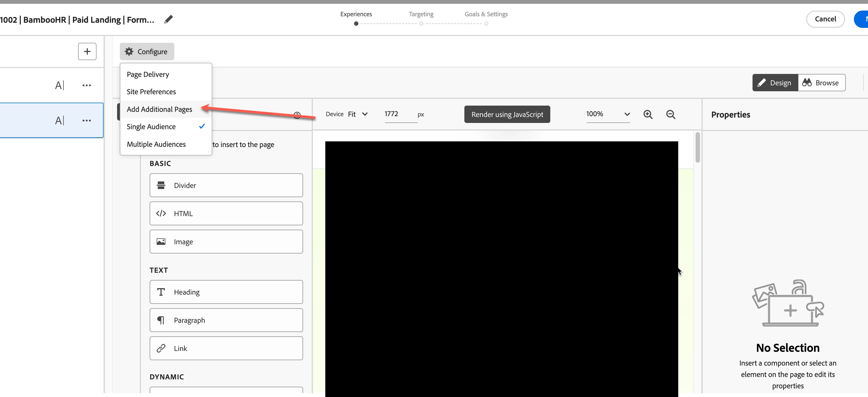868x397 pixels.
Task: Open three-dot menu for first experience
Action: 86,86
